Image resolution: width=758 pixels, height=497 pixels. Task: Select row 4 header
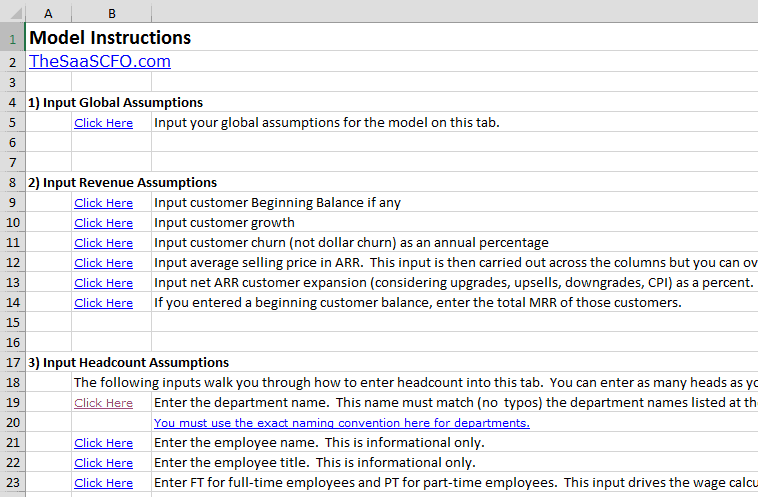(x=13, y=102)
